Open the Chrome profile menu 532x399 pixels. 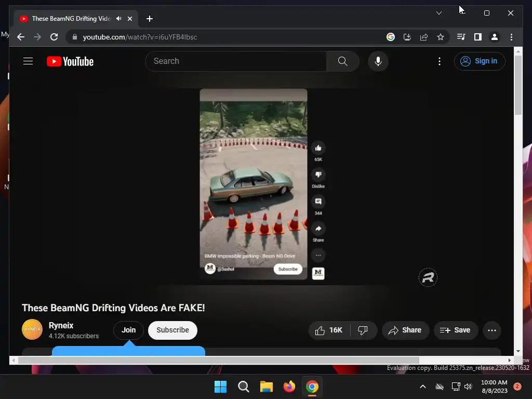[x=495, y=37]
